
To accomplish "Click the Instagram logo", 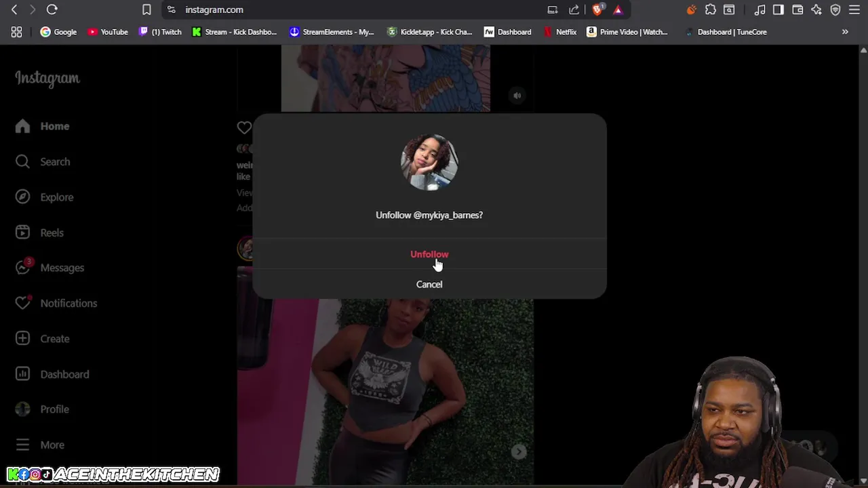I will 47,79.
